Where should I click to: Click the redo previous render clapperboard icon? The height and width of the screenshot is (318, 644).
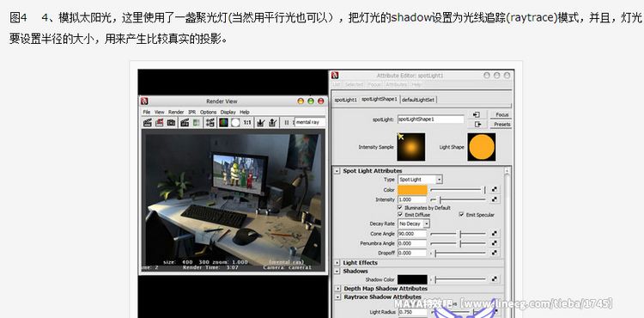coord(148,122)
